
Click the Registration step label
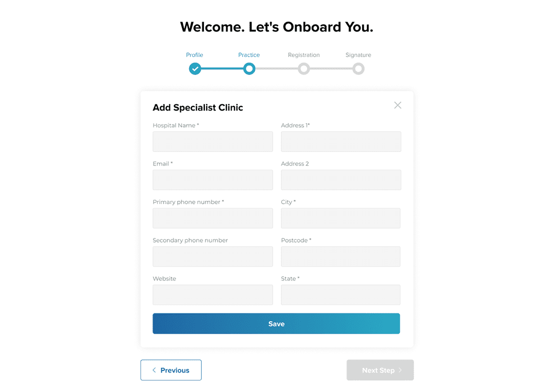pyautogui.click(x=303, y=55)
